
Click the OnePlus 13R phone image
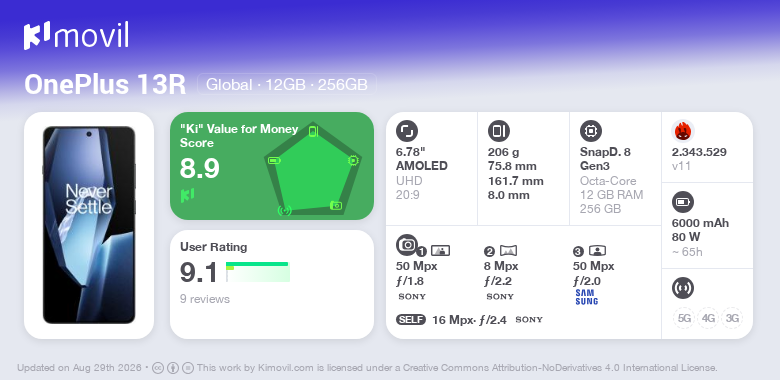pos(89,225)
